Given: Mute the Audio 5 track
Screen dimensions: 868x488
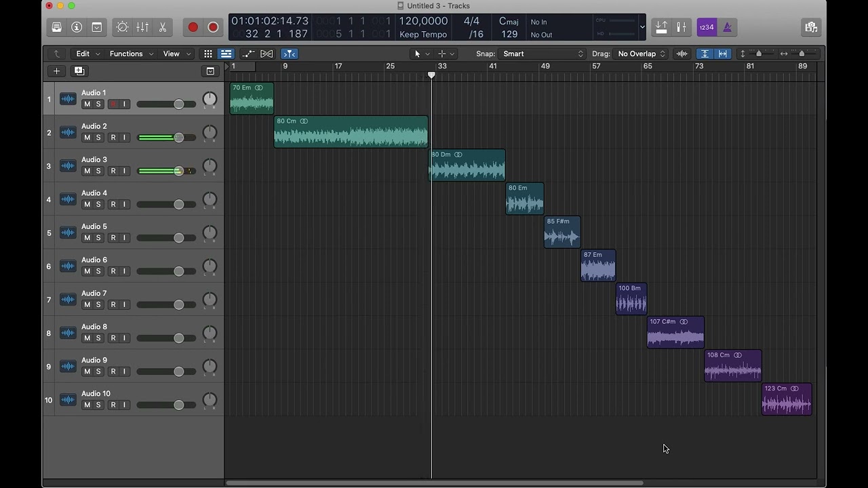Looking at the screenshot, I should click(87, 238).
